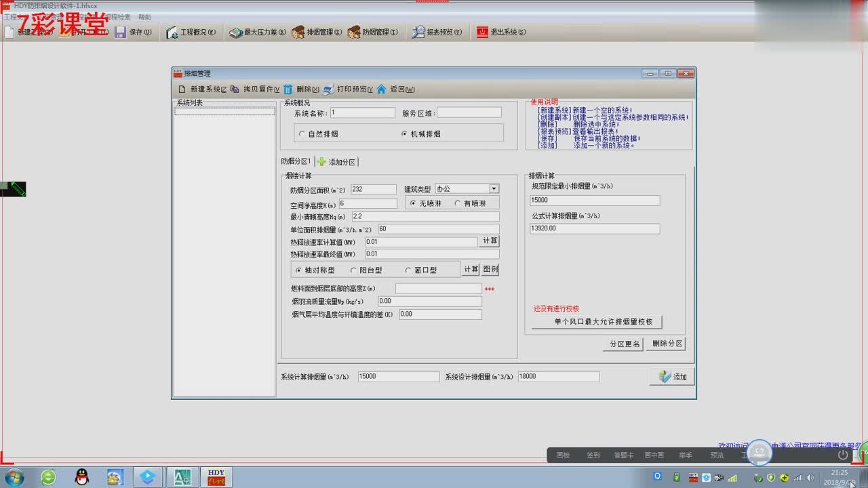
Task: Click the power icon on dark overlay bar
Action: pyautogui.click(x=843, y=455)
